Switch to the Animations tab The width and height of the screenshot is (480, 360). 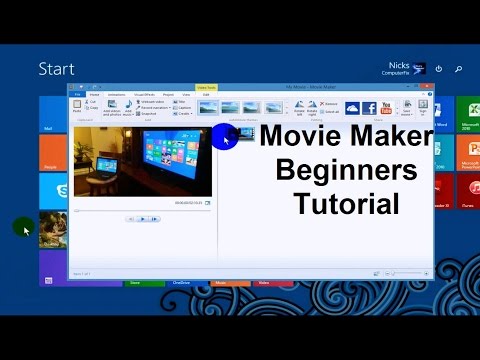(117, 95)
